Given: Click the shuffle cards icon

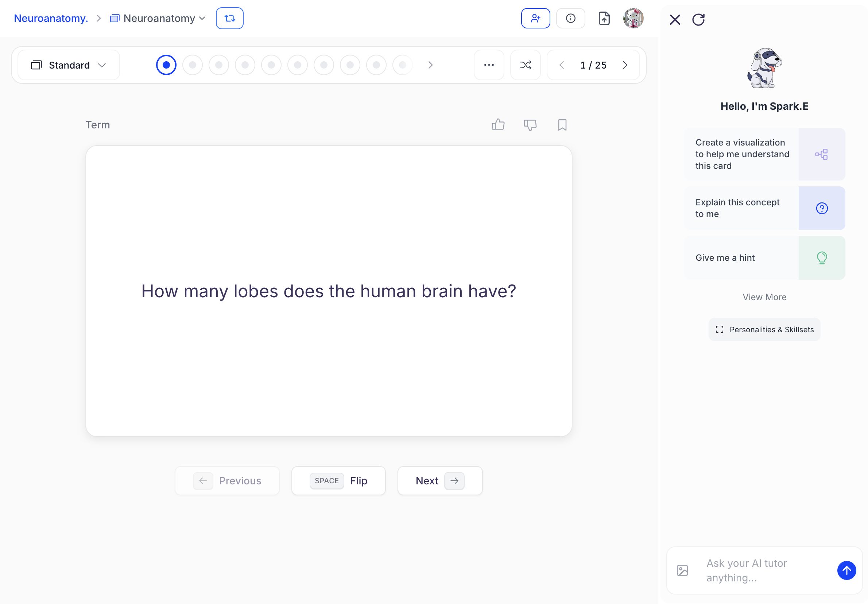Looking at the screenshot, I should [526, 65].
